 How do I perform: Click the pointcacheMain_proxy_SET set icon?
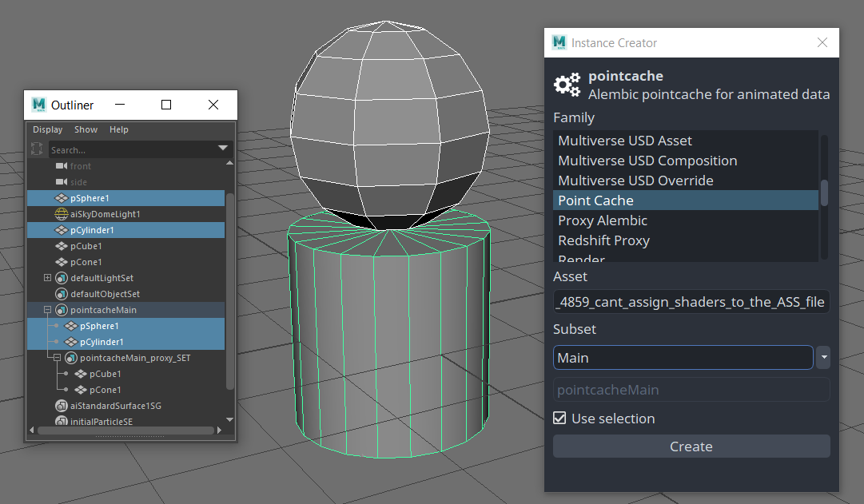71,358
